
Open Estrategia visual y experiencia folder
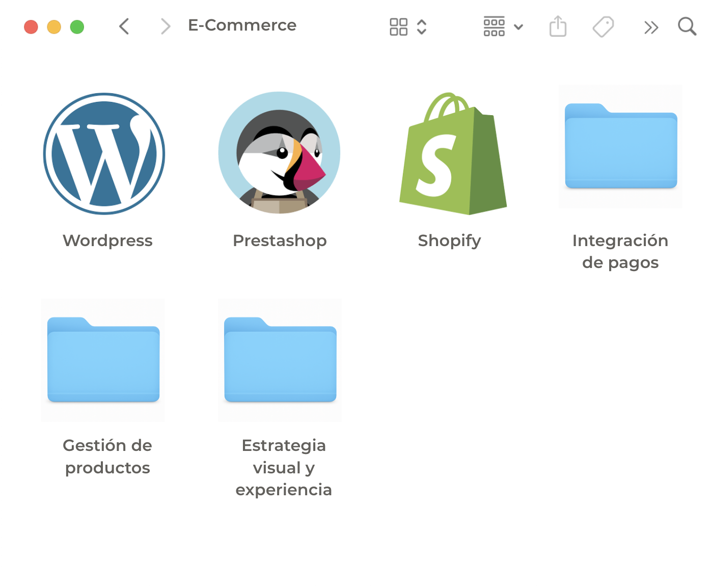coord(280,360)
